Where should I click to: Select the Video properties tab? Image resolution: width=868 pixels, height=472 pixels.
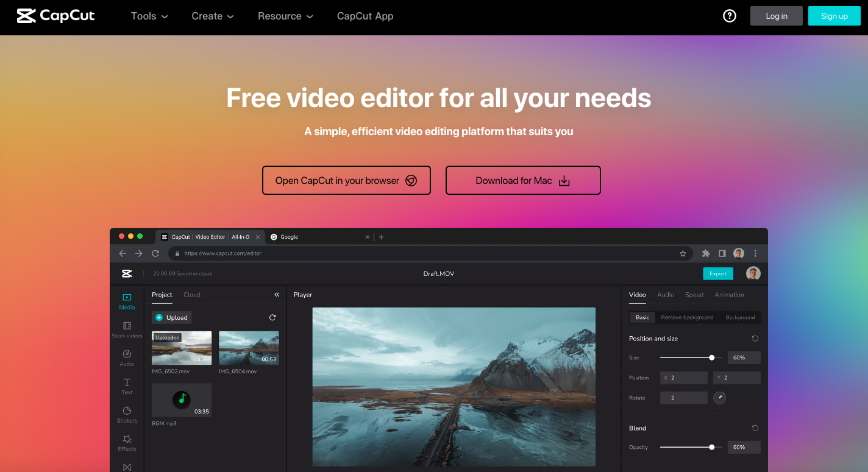(638, 295)
